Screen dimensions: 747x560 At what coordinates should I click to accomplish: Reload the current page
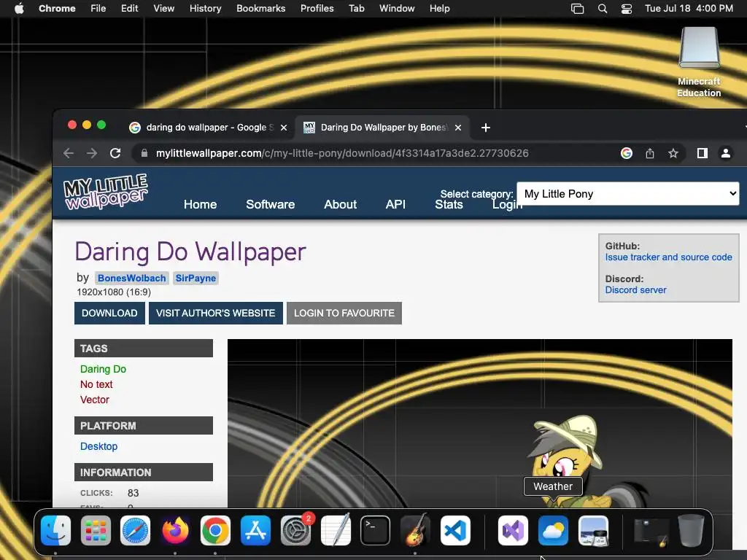coord(115,153)
